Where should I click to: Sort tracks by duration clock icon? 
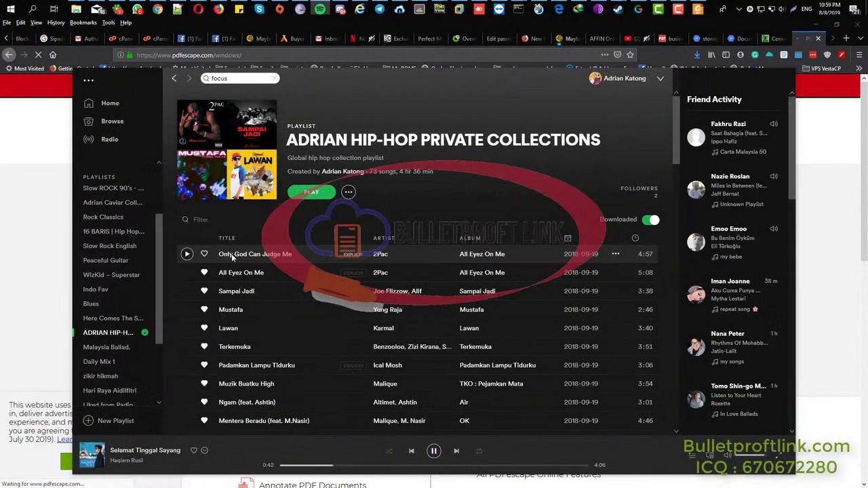click(635, 238)
